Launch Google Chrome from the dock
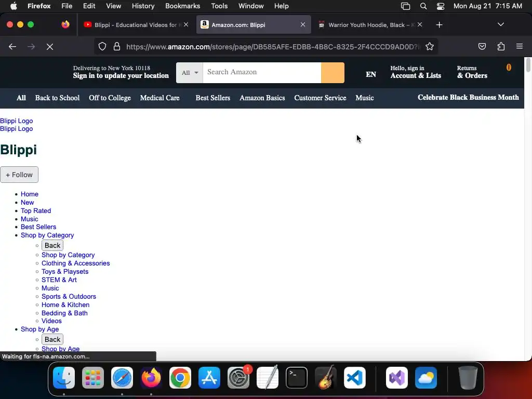Screen dimensions: 532x399 [180, 378]
